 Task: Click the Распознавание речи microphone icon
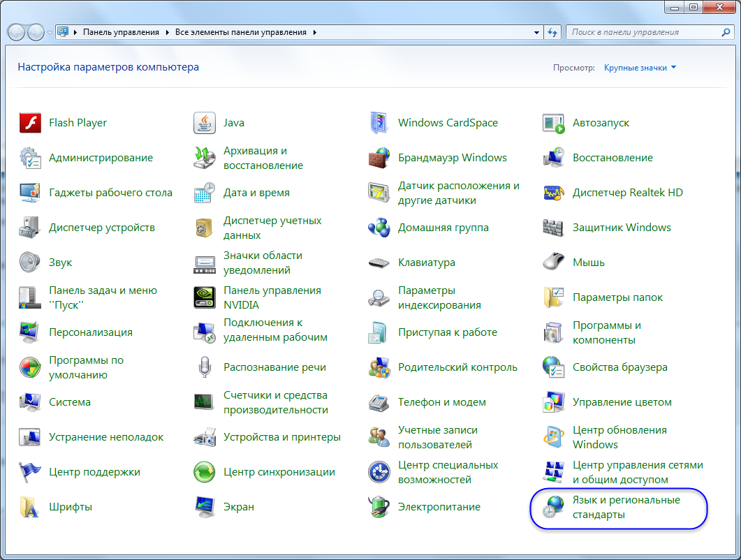click(205, 367)
